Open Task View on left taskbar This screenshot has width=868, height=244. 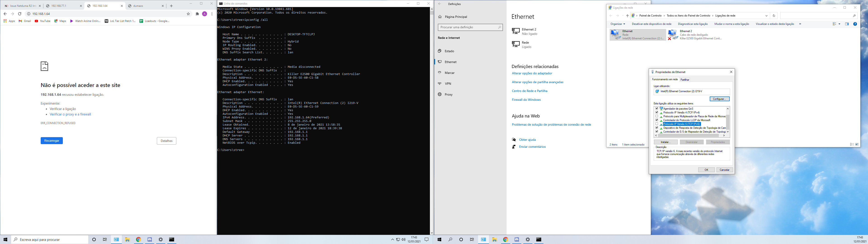pos(105,240)
